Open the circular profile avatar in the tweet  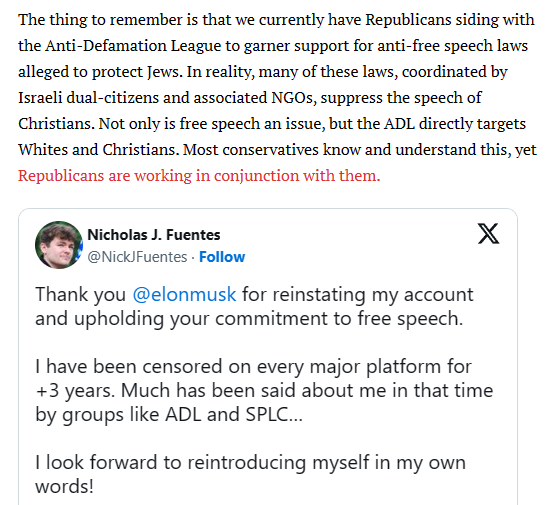coord(59,245)
